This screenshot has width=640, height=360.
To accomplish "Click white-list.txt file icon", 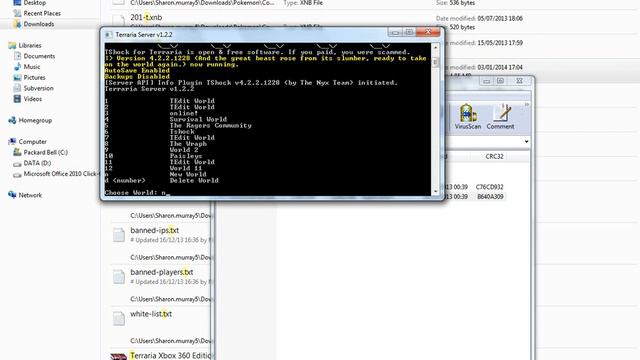I will point(119,318).
